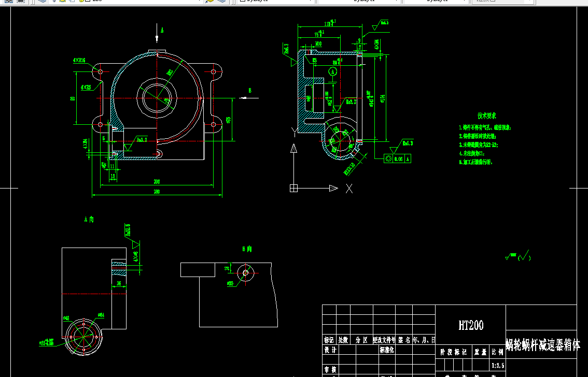Image resolution: width=588 pixels, height=377 pixels.
Task: Select the 技术要求 heading
Action: pos(487,115)
